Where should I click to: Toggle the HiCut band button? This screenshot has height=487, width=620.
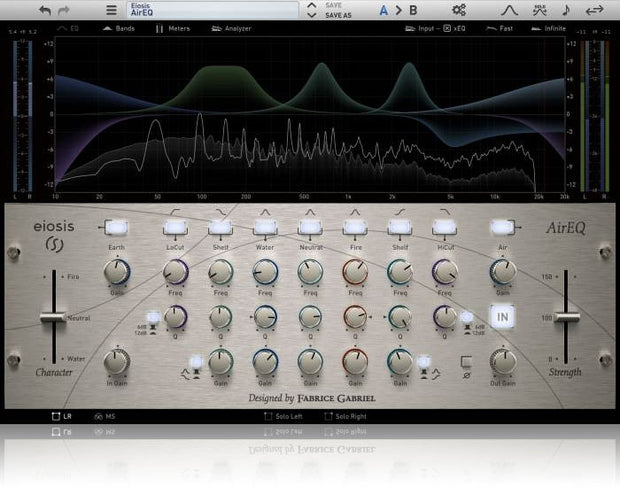[444, 228]
